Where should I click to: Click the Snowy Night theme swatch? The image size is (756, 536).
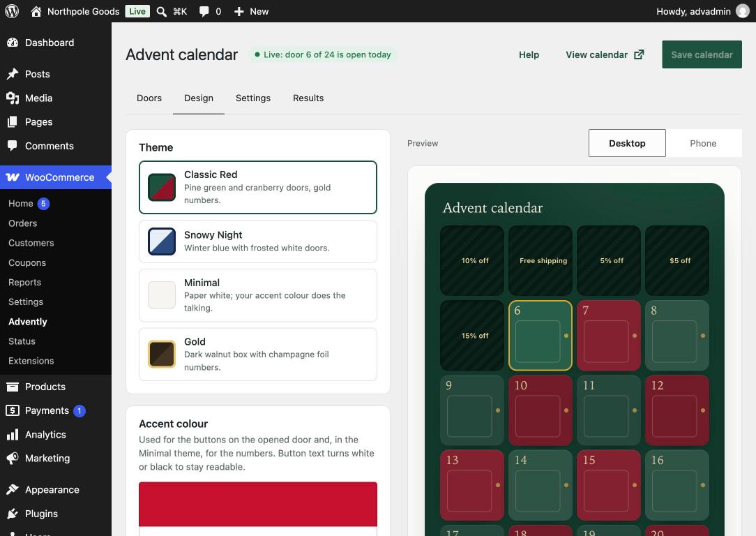coord(162,241)
